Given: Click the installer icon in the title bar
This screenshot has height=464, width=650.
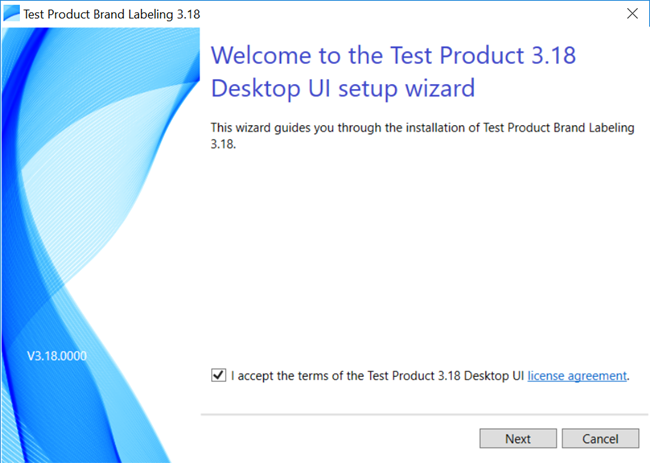Looking at the screenshot, I should (11, 14).
